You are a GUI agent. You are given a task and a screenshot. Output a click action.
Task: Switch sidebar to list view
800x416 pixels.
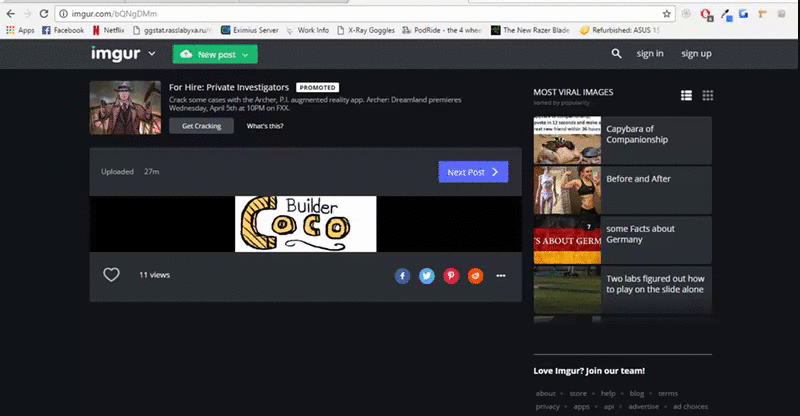686,95
